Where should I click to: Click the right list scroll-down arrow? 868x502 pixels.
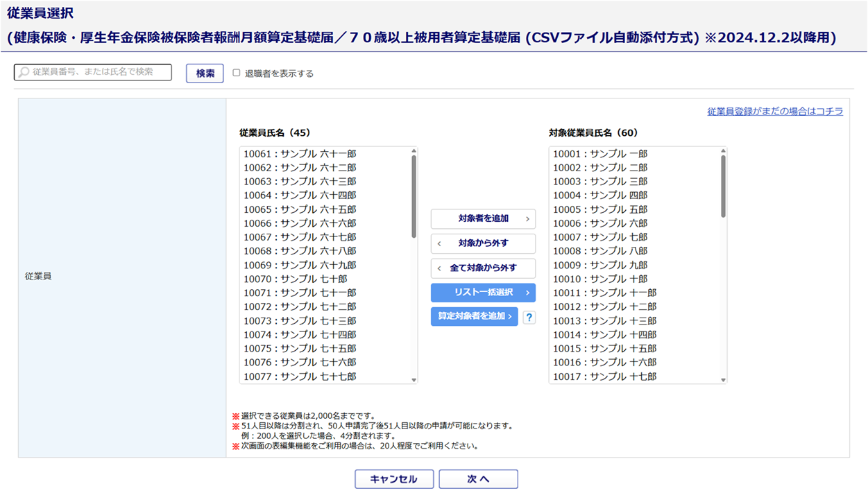point(723,380)
